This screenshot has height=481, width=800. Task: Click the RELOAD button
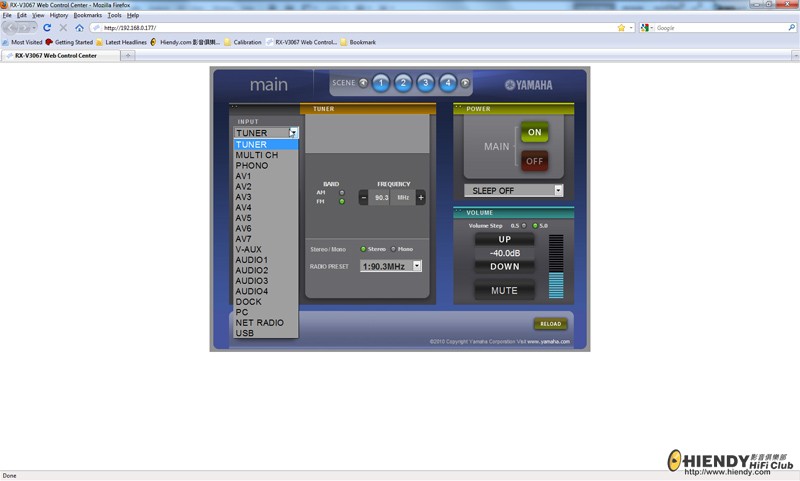click(x=550, y=323)
